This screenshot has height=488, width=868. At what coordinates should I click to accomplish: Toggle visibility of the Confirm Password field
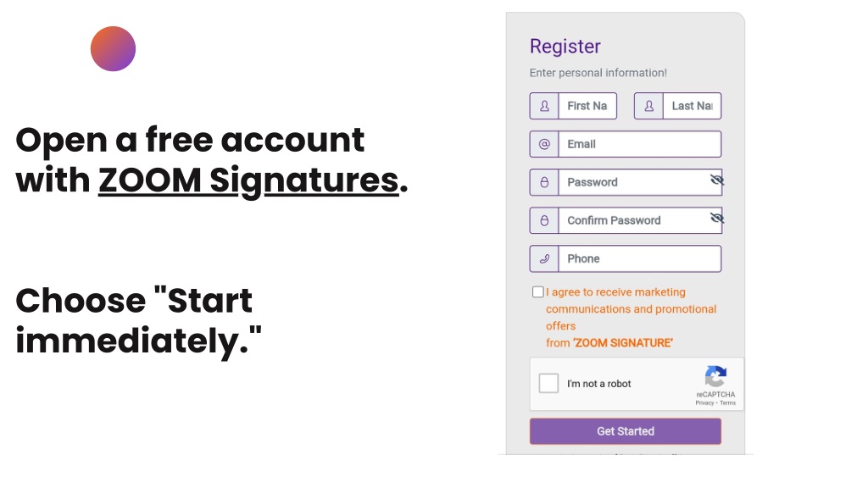pyautogui.click(x=717, y=218)
